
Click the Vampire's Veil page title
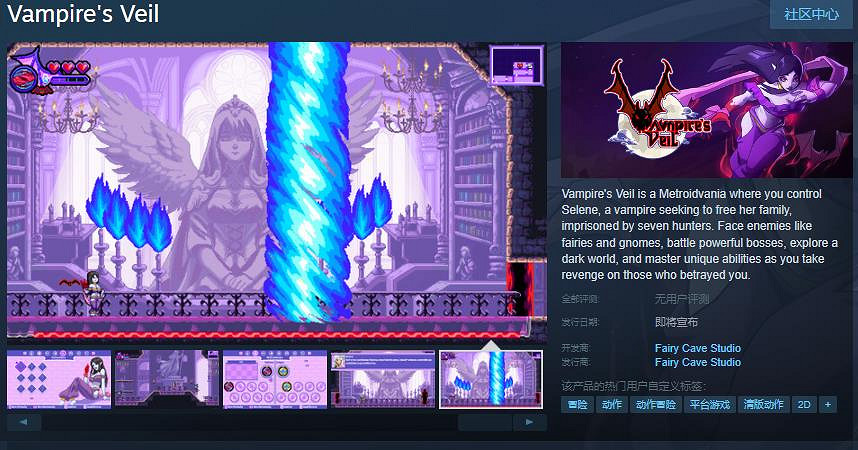click(x=83, y=14)
